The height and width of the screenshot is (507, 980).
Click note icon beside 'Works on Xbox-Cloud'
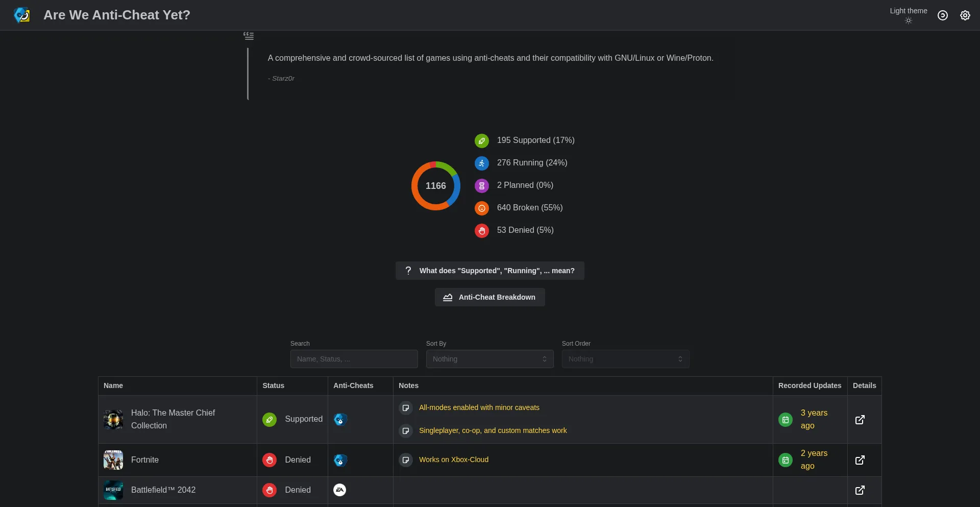[406, 460]
